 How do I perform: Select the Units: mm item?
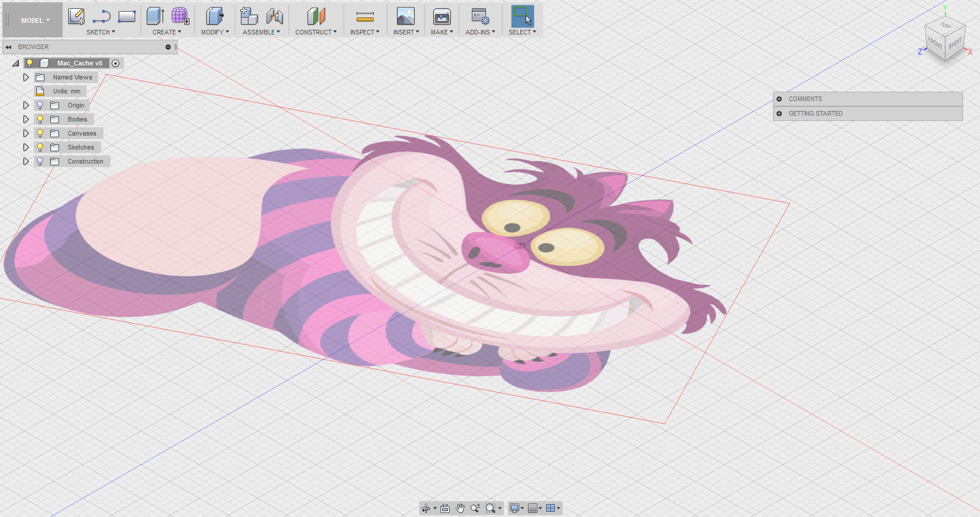(x=60, y=91)
